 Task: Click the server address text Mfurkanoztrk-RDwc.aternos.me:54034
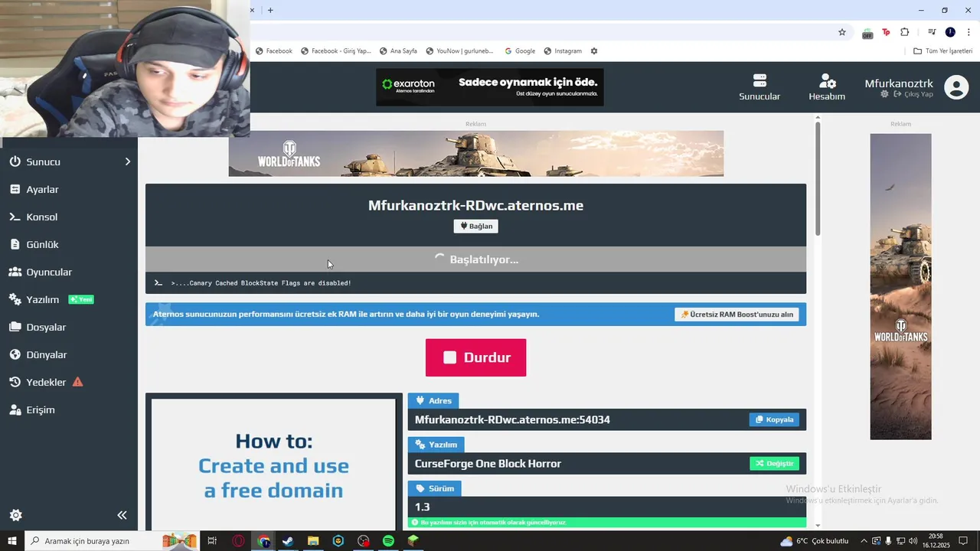(x=512, y=419)
